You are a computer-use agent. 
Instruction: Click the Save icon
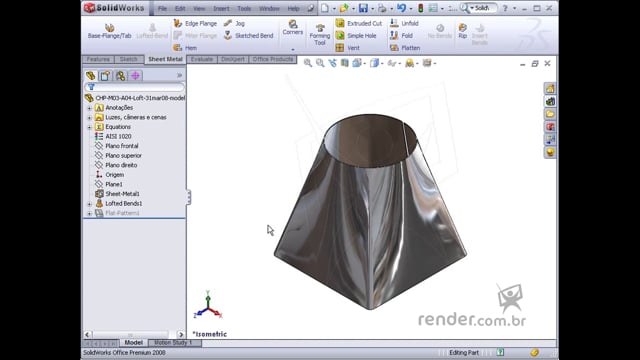pyautogui.click(x=363, y=8)
